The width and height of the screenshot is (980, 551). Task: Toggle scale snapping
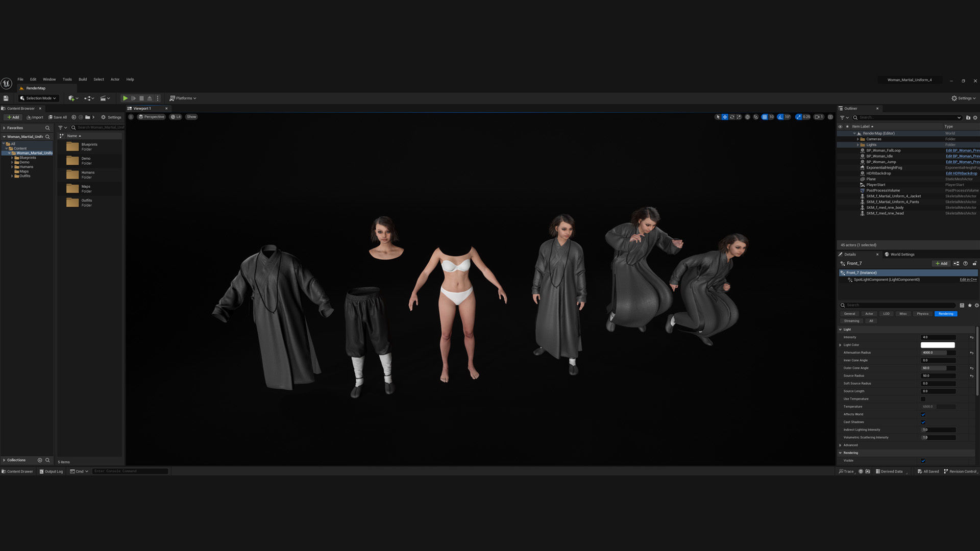point(798,117)
